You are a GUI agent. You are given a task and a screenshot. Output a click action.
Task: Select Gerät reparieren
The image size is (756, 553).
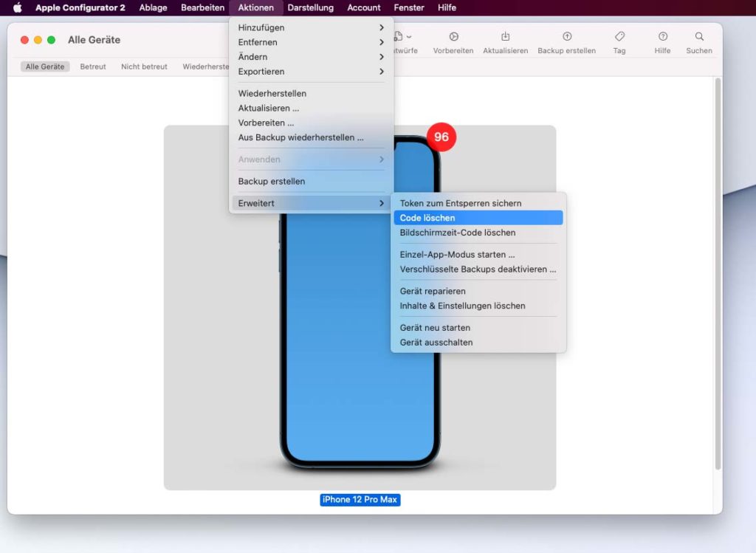478,291
